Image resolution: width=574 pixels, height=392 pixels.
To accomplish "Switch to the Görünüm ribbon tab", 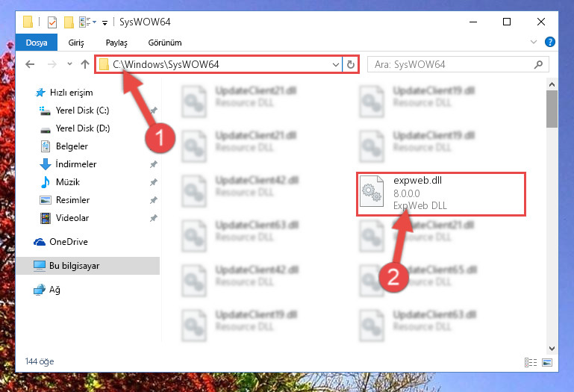I will click(165, 43).
